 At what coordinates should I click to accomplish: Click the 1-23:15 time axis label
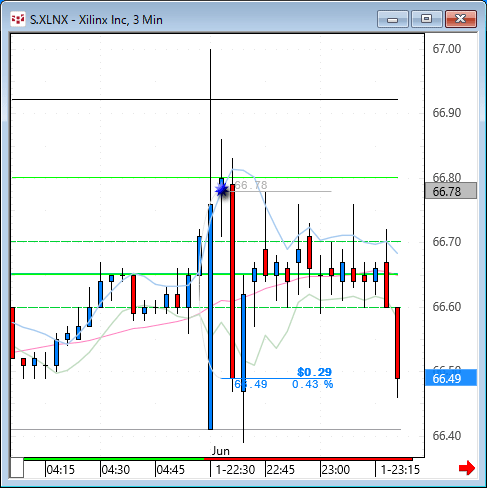coord(400,470)
